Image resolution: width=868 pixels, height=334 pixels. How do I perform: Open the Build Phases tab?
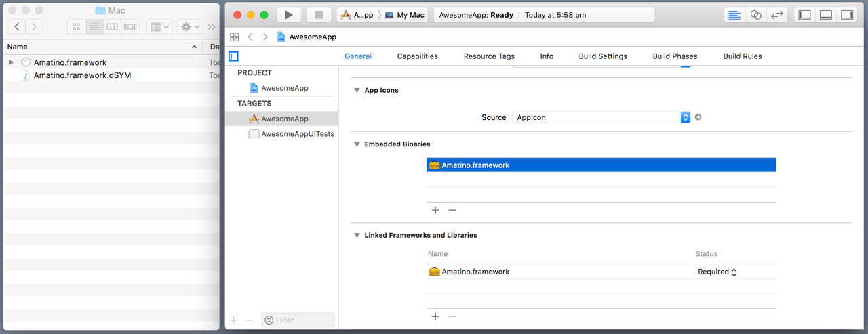tap(675, 56)
